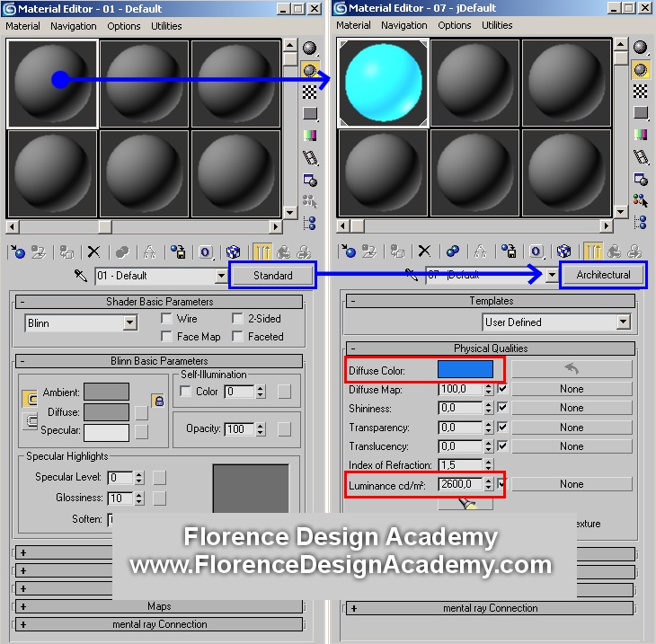
Task: Open Utilities menu in left Material Editor
Action: (166, 26)
